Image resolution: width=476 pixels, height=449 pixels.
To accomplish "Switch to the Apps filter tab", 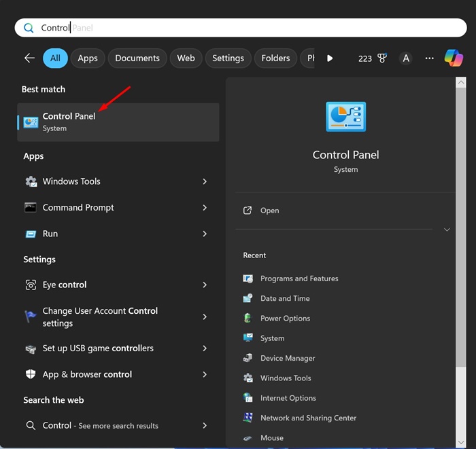I will [x=88, y=58].
